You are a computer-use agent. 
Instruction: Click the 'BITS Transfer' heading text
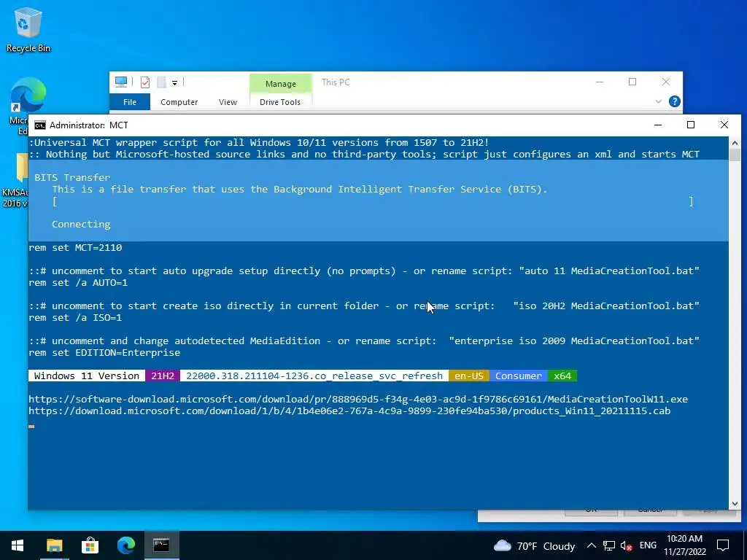pos(72,178)
